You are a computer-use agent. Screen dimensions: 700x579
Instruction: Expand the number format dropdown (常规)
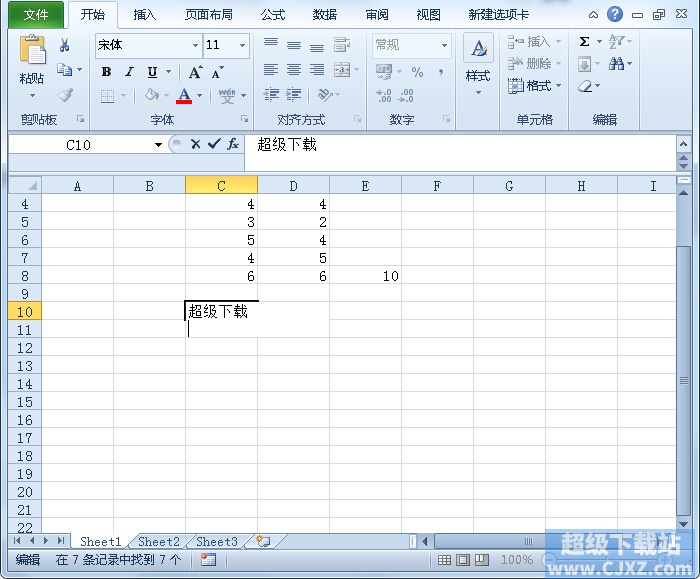[444, 46]
